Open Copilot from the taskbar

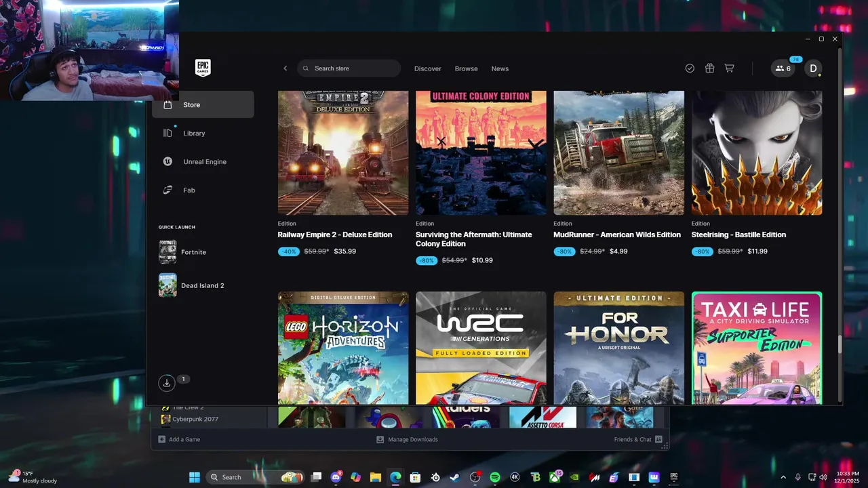click(x=356, y=477)
